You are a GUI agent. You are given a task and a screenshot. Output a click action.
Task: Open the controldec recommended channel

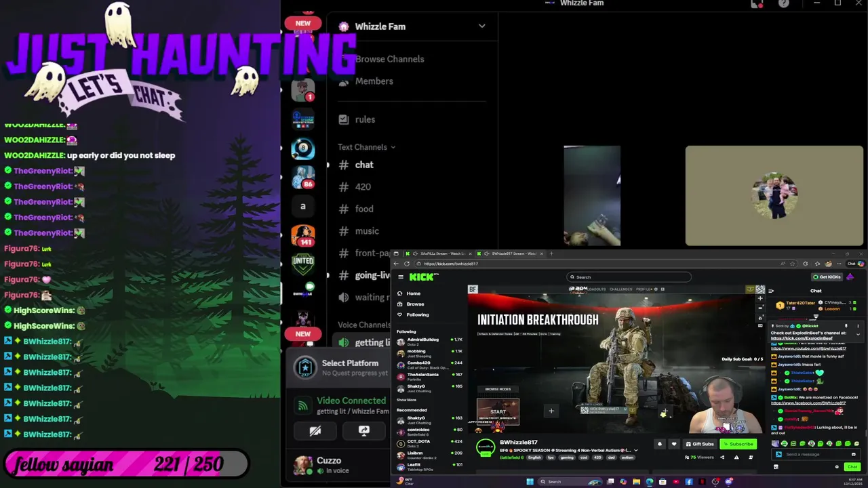[430, 432]
